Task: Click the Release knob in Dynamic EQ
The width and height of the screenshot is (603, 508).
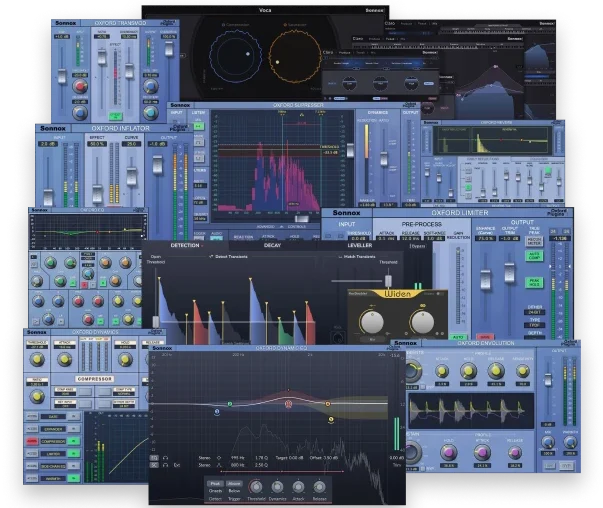Action: click(319, 487)
